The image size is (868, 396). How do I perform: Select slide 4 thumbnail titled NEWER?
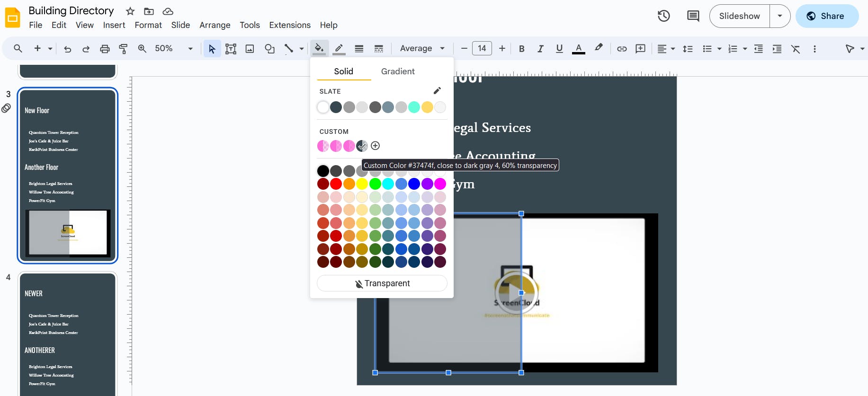point(68,334)
